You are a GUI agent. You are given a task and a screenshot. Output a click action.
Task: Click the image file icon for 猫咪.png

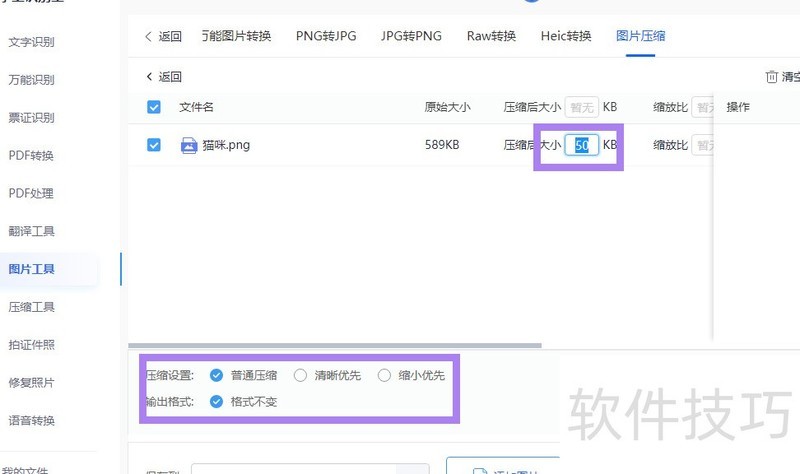pos(188,145)
